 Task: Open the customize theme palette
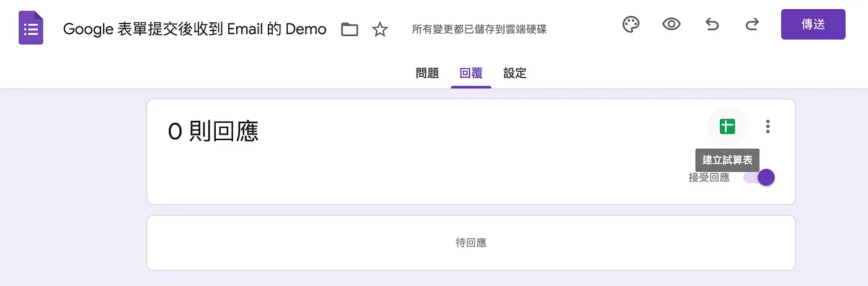pos(631,25)
